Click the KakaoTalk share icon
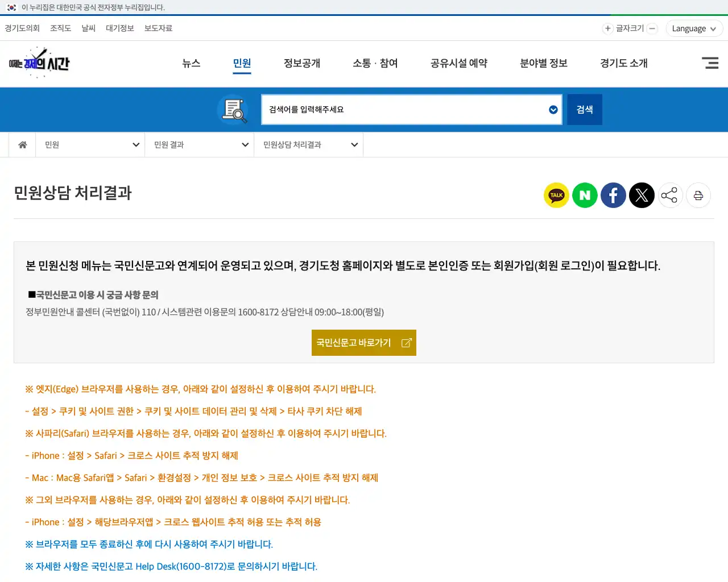The height and width of the screenshot is (582, 728). point(556,196)
